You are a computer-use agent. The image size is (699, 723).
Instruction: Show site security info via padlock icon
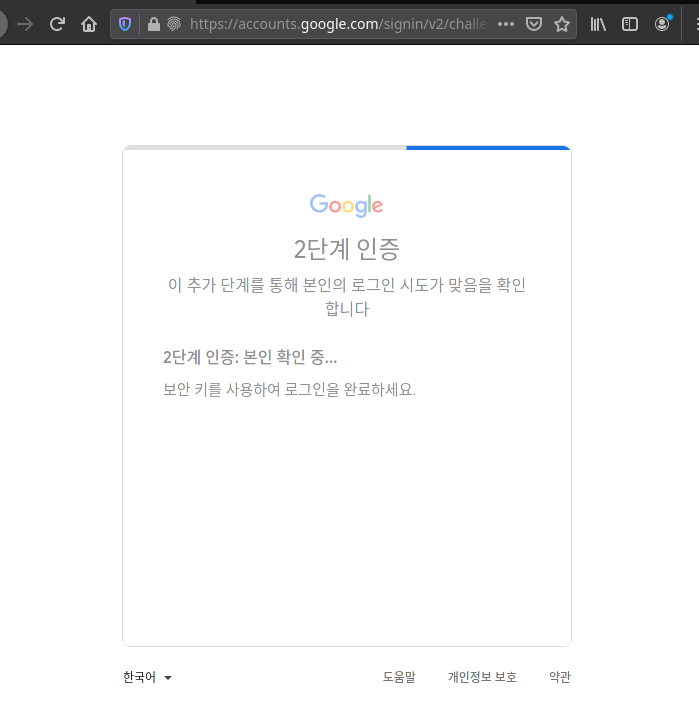[154, 24]
